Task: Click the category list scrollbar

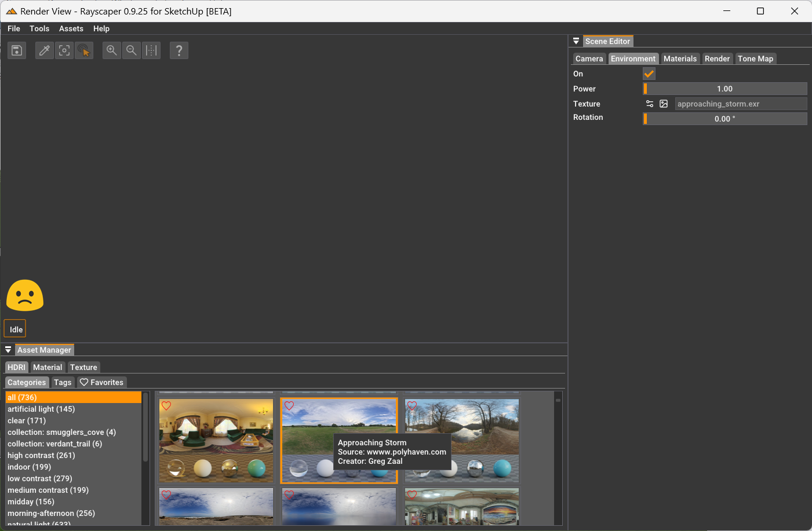Action: (145, 429)
